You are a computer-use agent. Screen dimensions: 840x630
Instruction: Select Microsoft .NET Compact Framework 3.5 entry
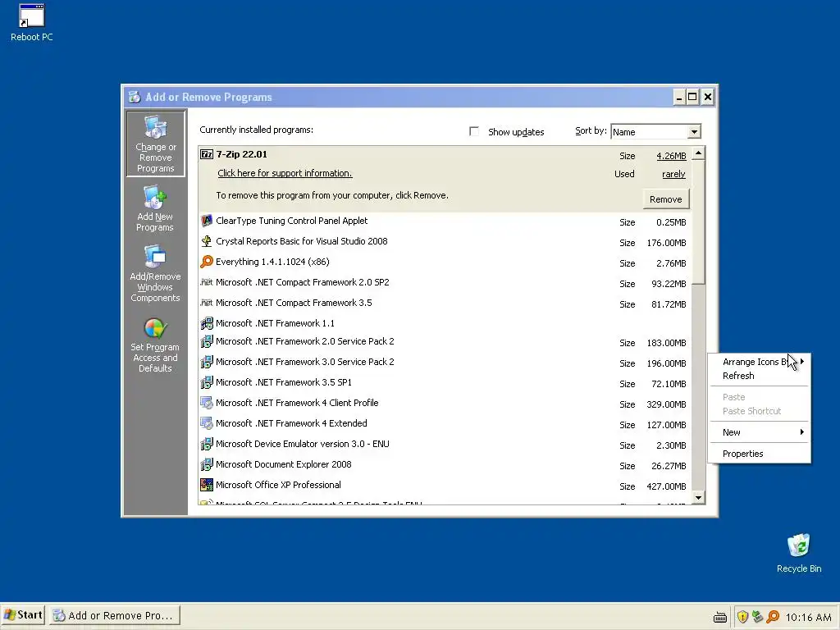445,304
